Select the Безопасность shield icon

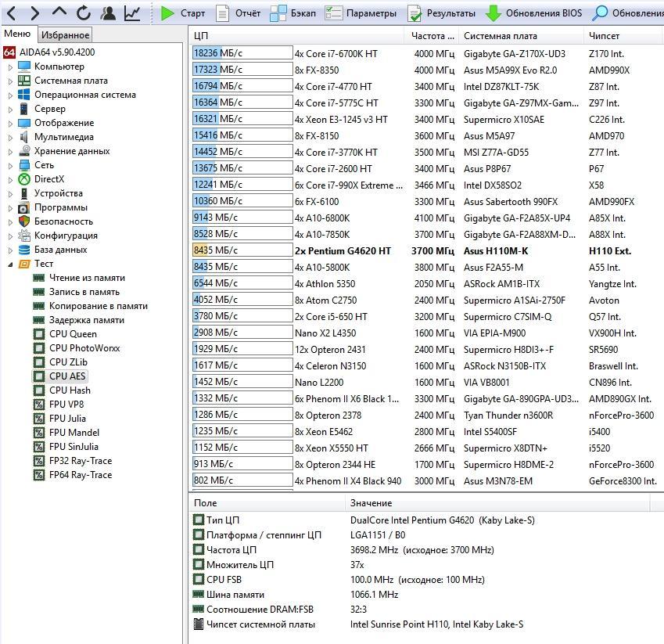(x=24, y=221)
